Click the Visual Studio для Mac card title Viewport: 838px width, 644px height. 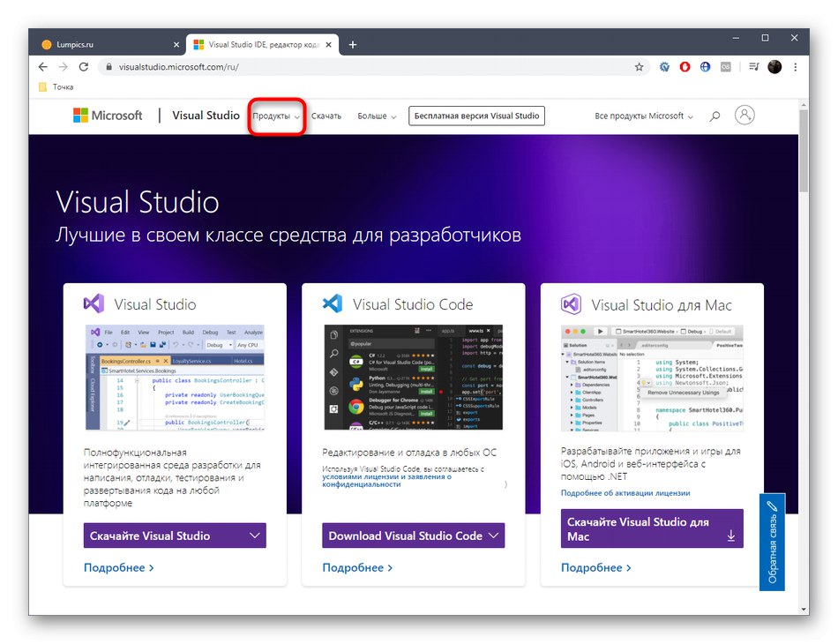click(662, 305)
